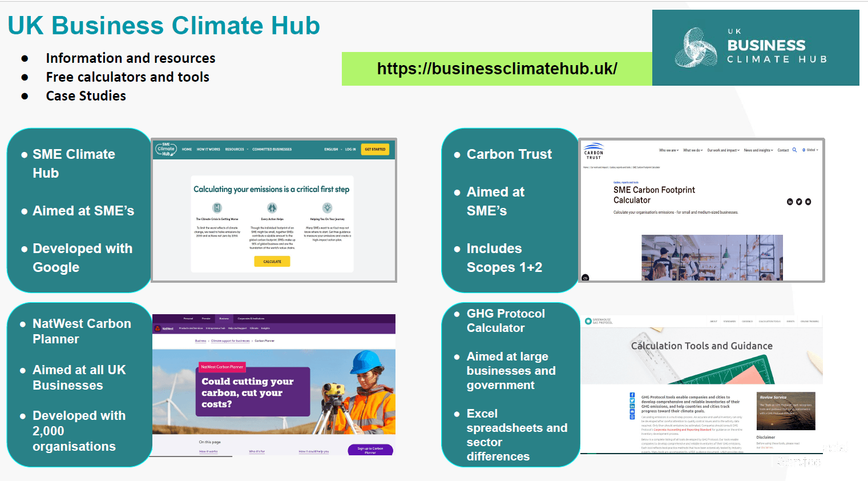The image size is (868, 481).
Task: Expand News and insights menu
Action: pyautogui.click(x=758, y=150)
